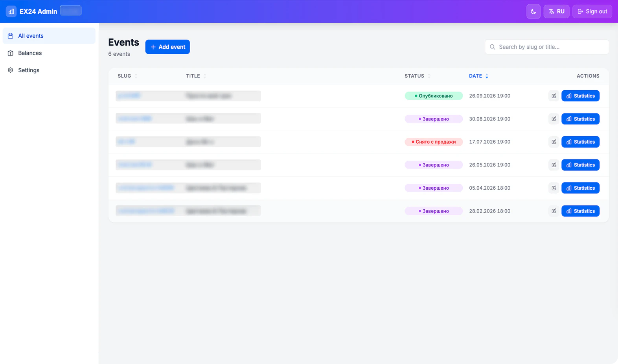
Task: Switch language using the RU button
Action: pyautogui.click(x=556, y=11)
